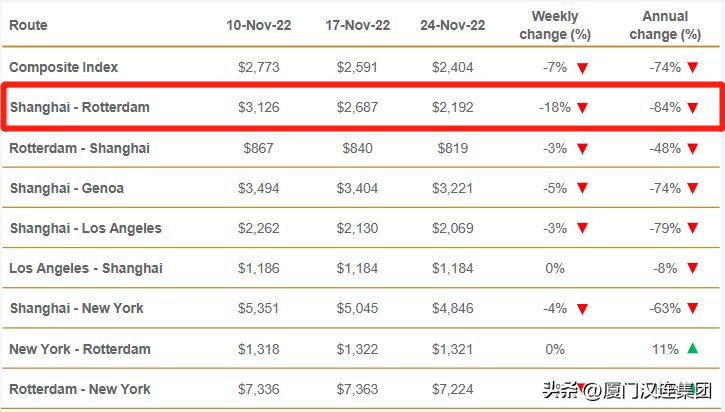Screen dimensions: 725x412
Task: Click the red arrow beside -48% annual change
Action: (692, 148)
